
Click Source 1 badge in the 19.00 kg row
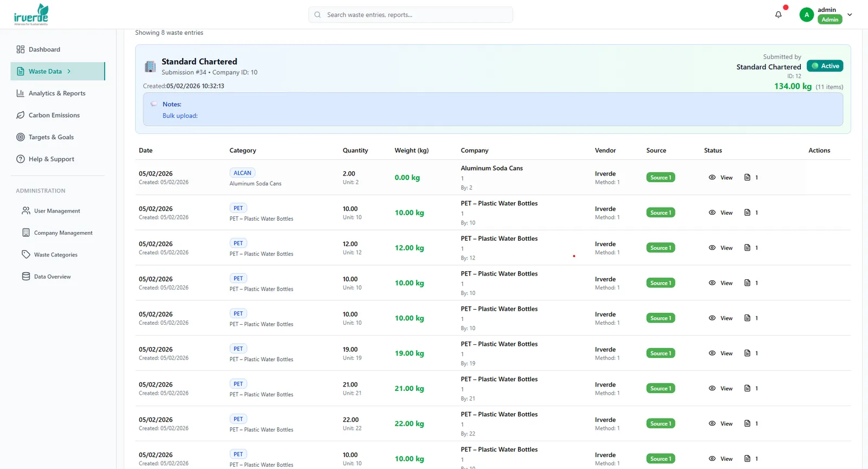[661, 353]
